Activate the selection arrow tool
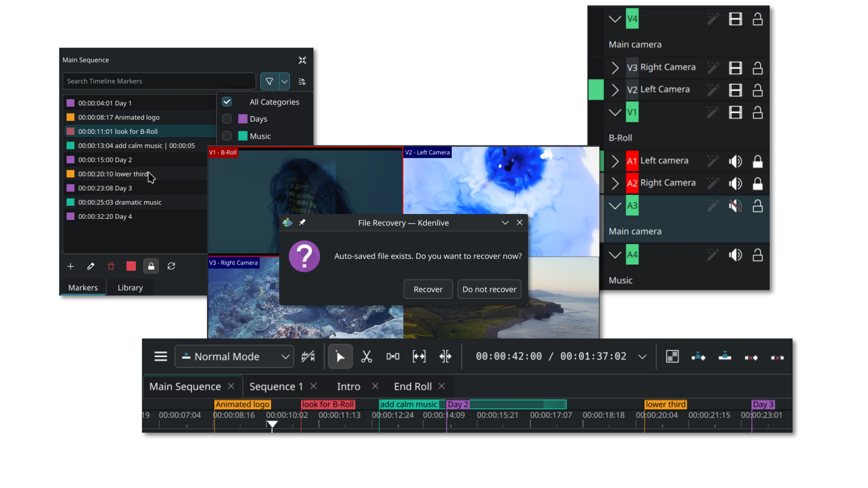868x488 pixels. (340, 356)
